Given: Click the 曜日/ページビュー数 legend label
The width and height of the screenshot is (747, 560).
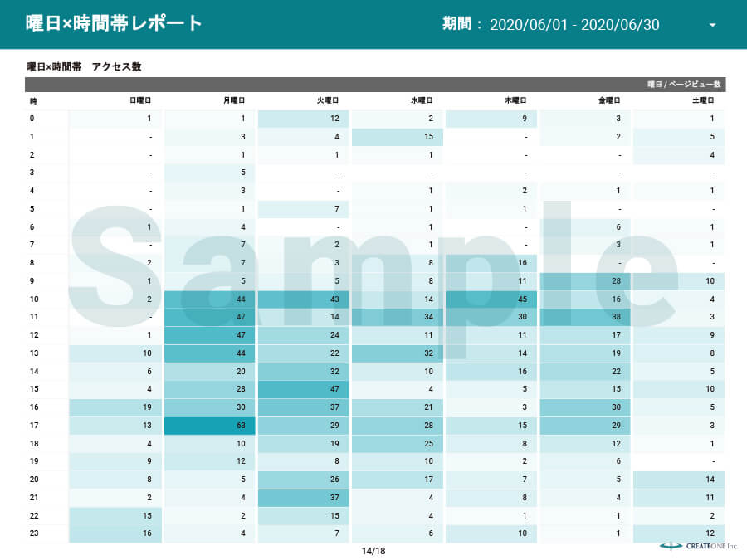Looking at the screenshot, I should tap(686, 84).
